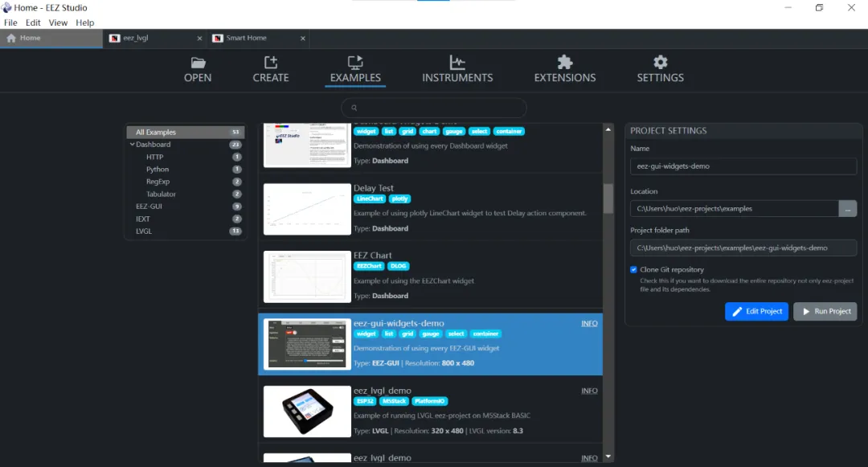Click the PlatformIO tag

429,401
